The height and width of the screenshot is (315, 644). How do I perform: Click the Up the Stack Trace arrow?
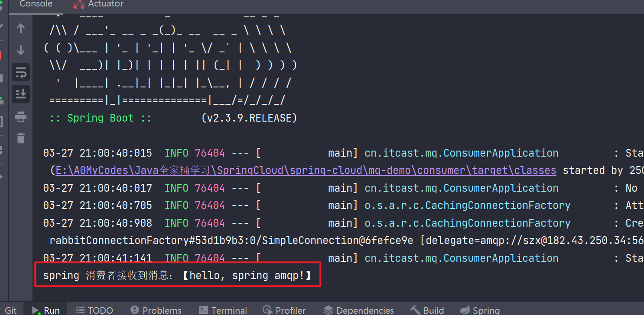21,29
